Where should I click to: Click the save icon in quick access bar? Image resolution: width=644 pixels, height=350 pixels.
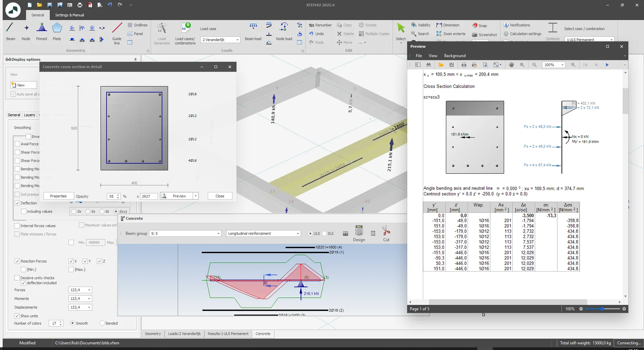(x=50, y=5)
